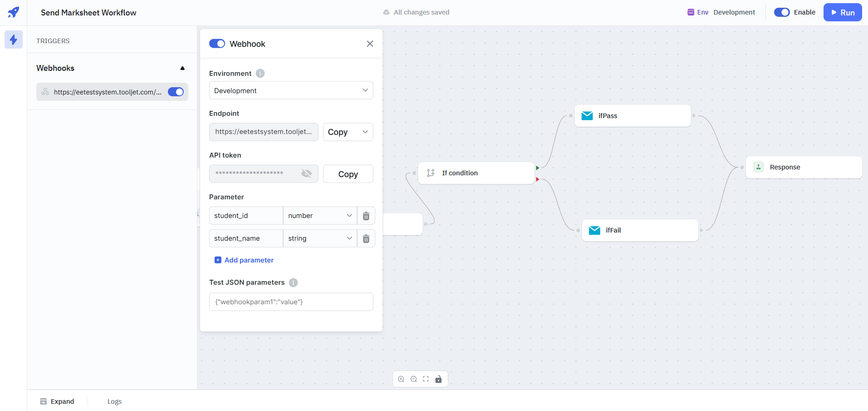This screenshot has height=411, width=868.
Task: Run the workflow
Action: click(x=842, y=12)
